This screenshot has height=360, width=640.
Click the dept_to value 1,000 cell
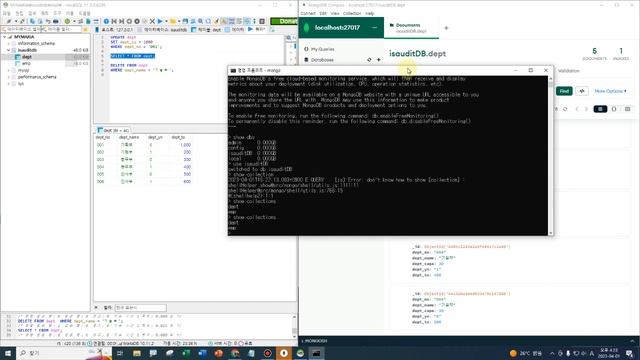pos(185,145)
